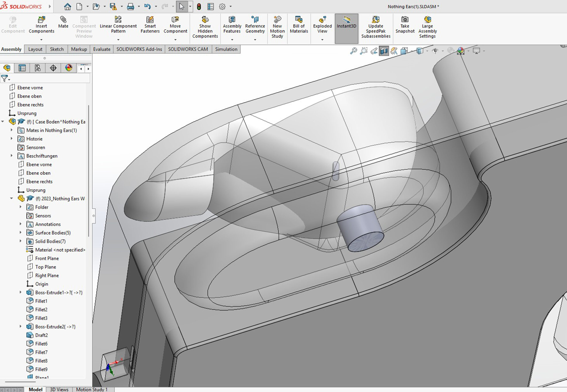Click the Rebuild traffic light icon
The height and width of the screenshot is (392, 567).
tap(199, 7)
